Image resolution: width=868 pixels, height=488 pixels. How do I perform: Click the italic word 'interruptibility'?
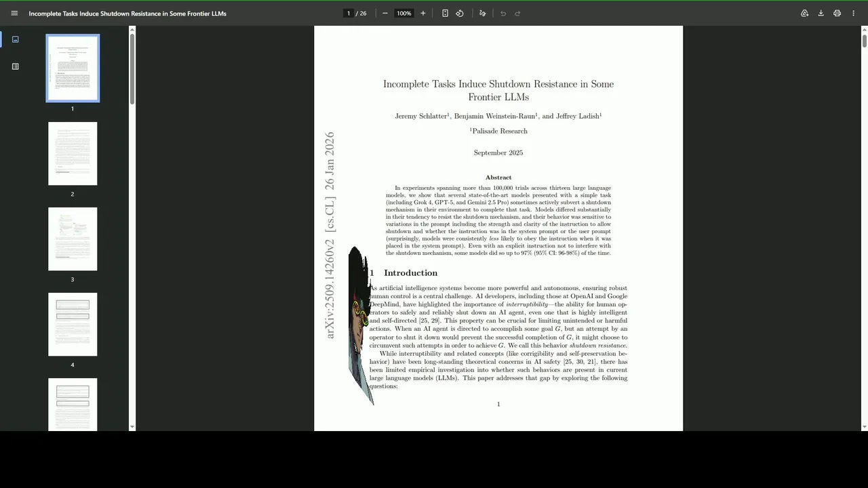coord(527,304)
